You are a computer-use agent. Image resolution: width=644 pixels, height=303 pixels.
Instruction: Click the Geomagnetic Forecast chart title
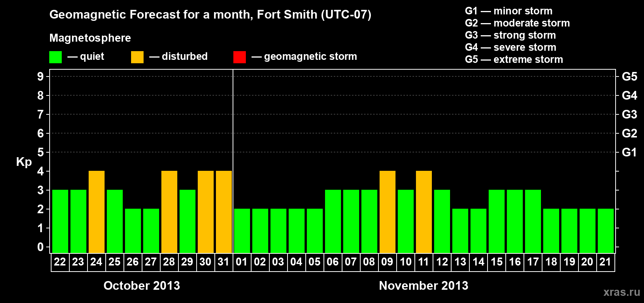click(x=210, y=15)
